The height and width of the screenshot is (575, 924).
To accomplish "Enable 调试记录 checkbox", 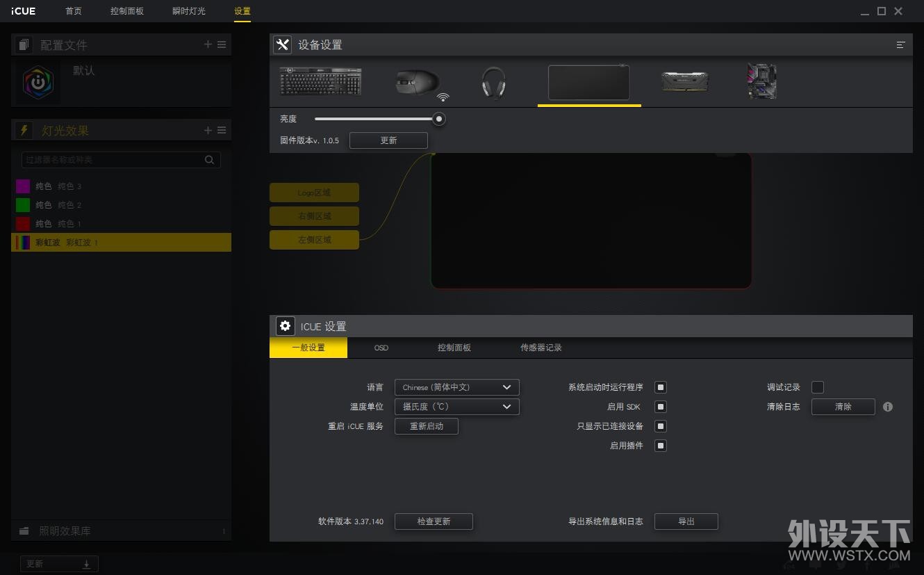I will pos(818,387).
